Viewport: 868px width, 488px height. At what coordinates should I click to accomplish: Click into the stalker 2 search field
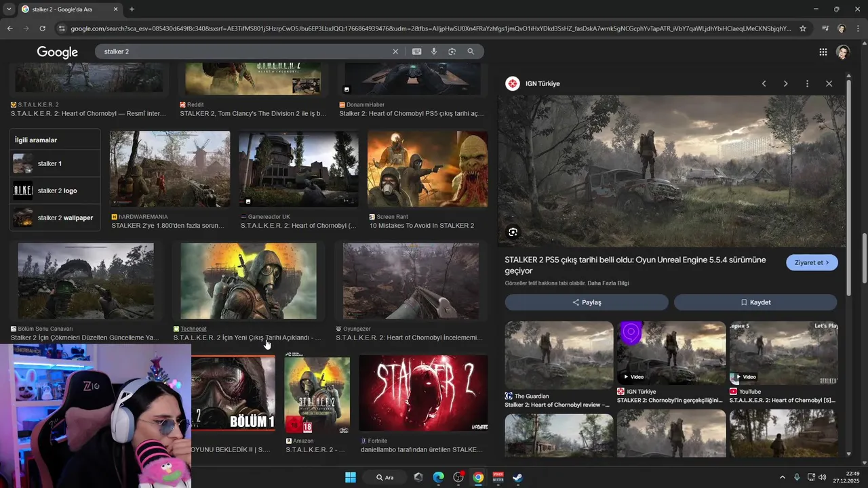coord(244,52)
